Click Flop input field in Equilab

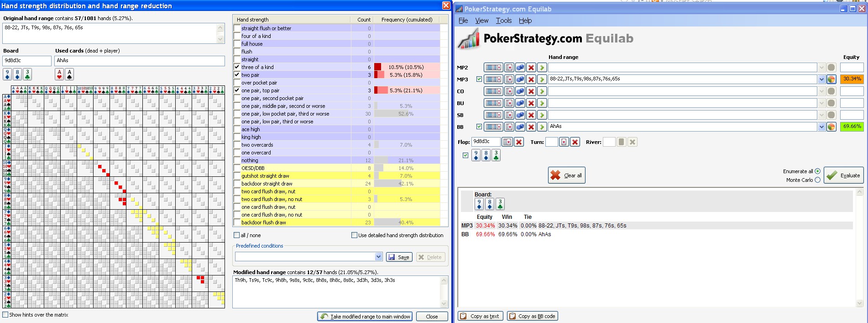(486, 142)
